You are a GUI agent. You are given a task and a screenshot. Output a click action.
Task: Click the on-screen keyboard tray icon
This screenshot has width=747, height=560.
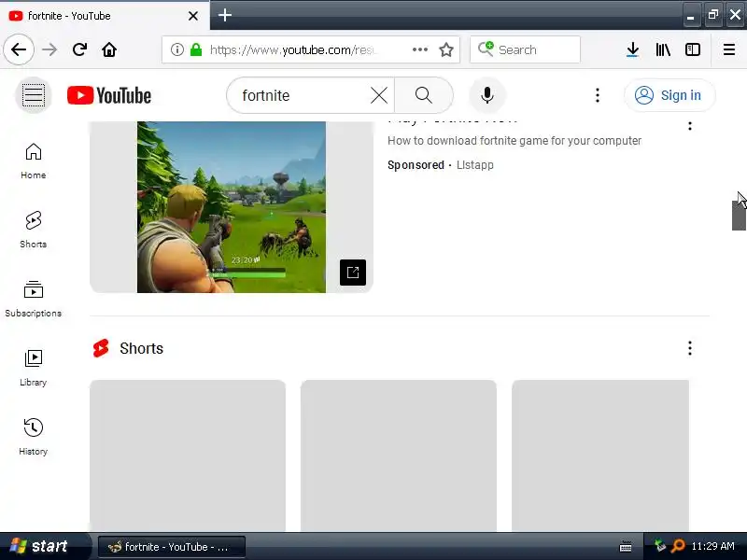tap(626, 547)
